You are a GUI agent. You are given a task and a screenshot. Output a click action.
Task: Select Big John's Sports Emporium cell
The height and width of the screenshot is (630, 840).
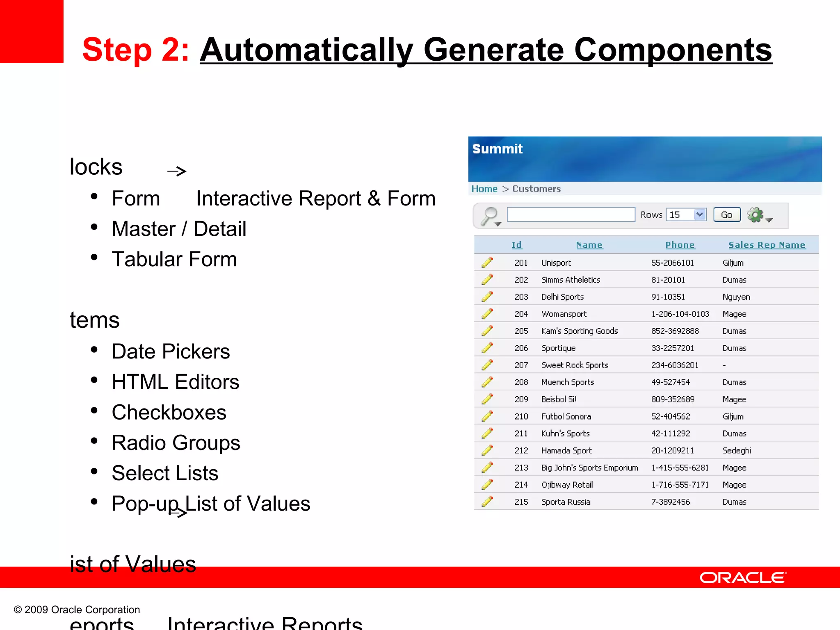click(589, 468)
